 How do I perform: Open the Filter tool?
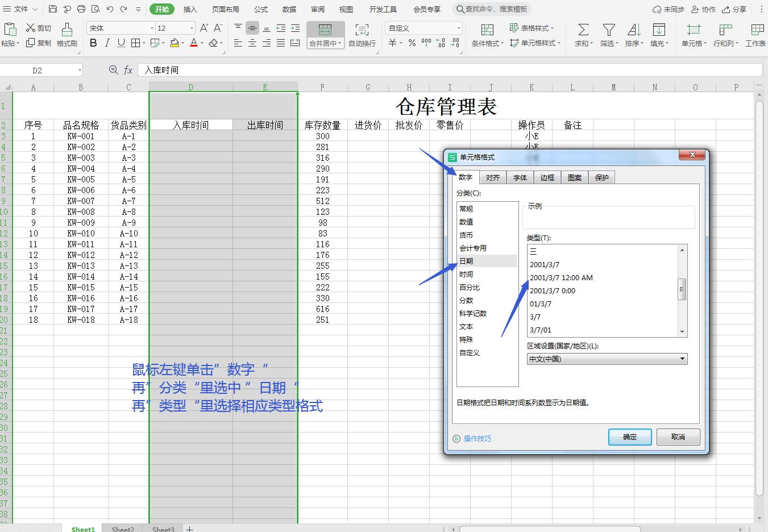[x=608, y=34]
